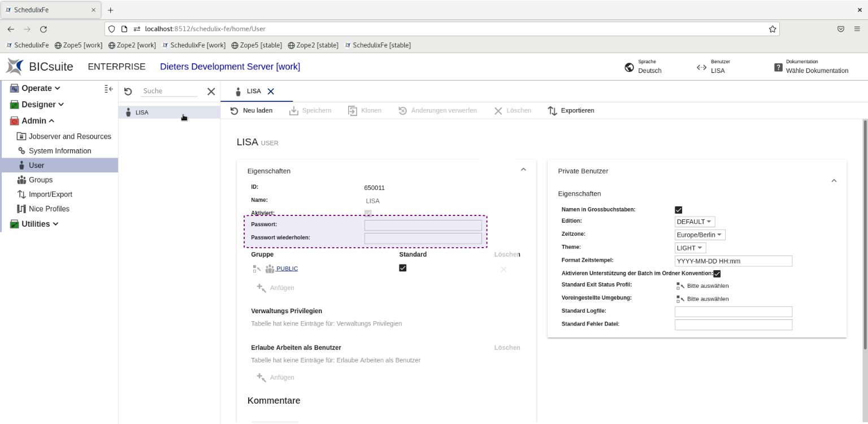Viewport: 868px width, 424px height.
Task: Open the PUBLIC group link
Action: click(287, 269)
